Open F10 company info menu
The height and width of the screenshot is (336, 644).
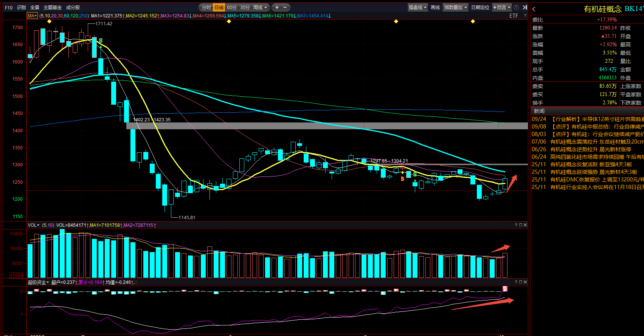tap(9, 7)
